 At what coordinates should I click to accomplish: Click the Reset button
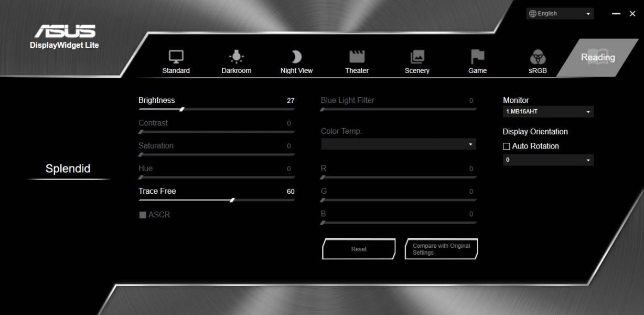point(359,249)
